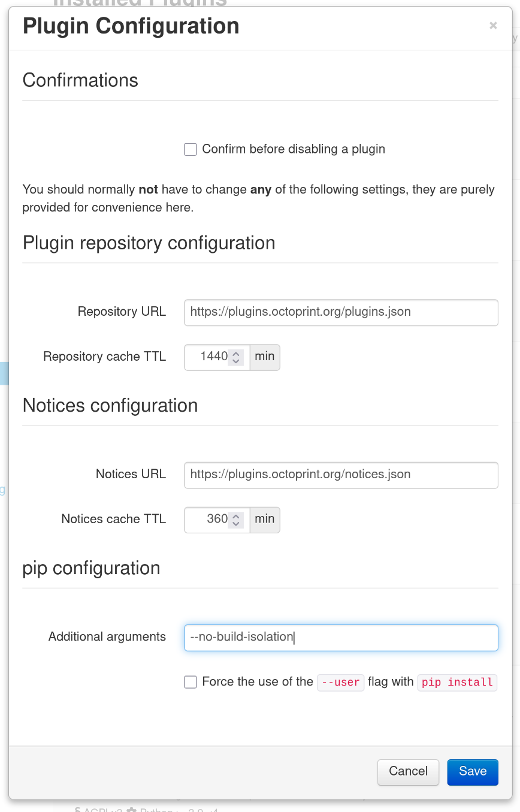Click the 'min' unit beside Notices TTL
Viewport: 520px width, 812px height.
[264, 519]
